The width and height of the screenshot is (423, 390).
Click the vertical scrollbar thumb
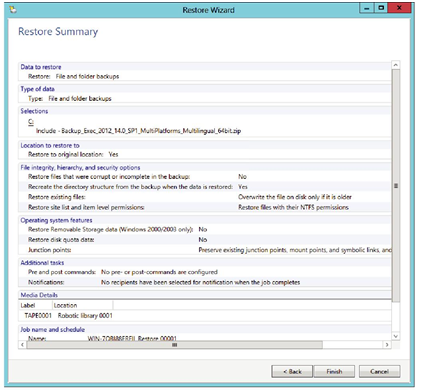(396, 186)
